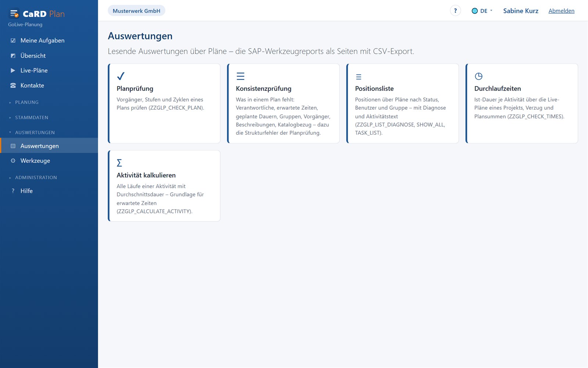The height and width of the screenshot is (368, 588).
Task: Click the Musterwerk GmbH company chip
Action: (136, 11)
